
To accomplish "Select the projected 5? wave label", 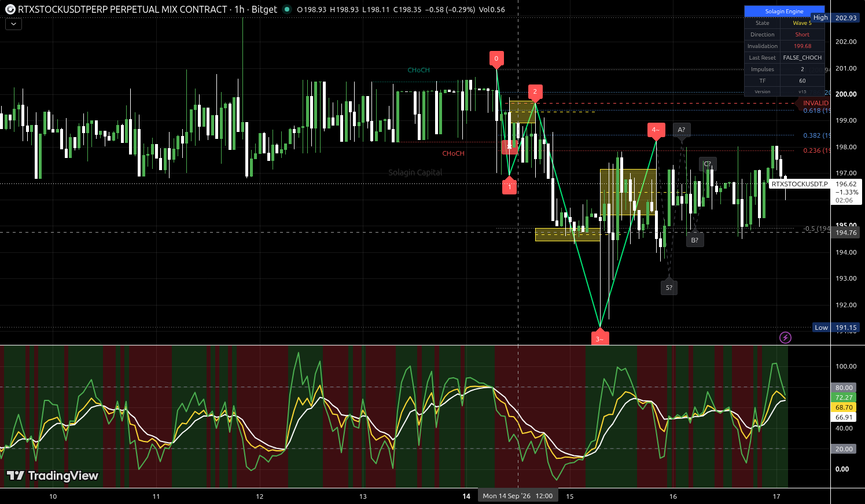I will (669, 288).
